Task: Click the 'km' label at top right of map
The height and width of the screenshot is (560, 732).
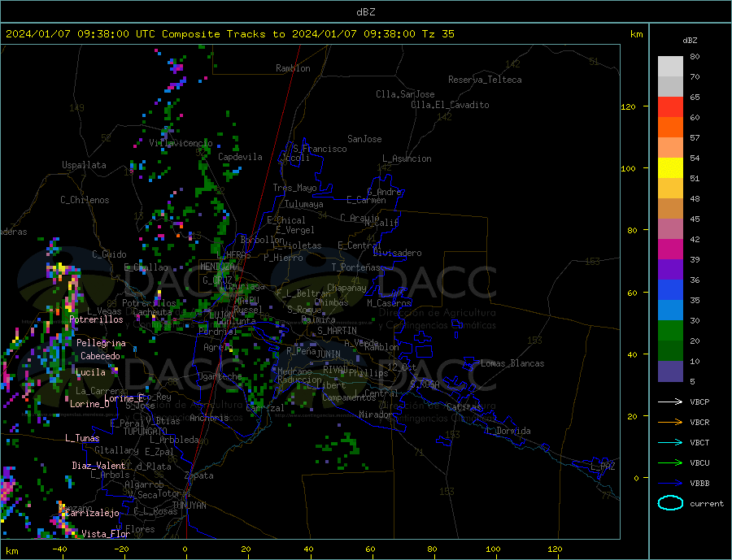Action: point(636,34)
